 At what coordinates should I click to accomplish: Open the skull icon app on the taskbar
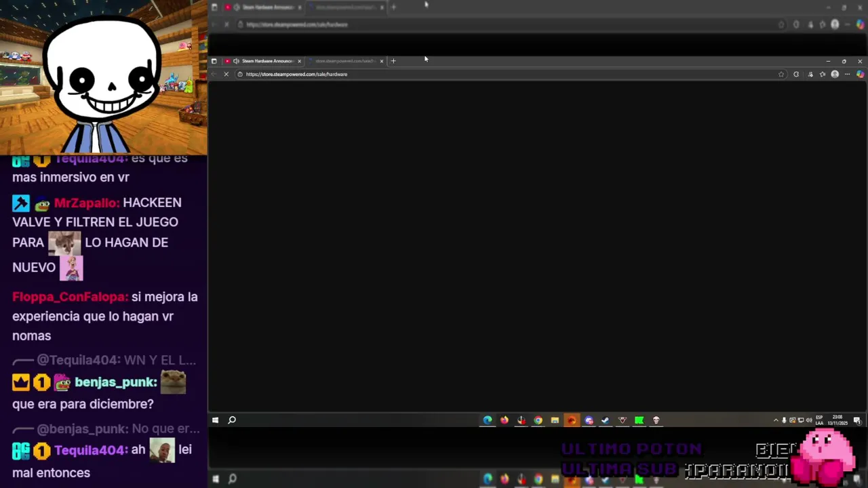coord(656,420)
